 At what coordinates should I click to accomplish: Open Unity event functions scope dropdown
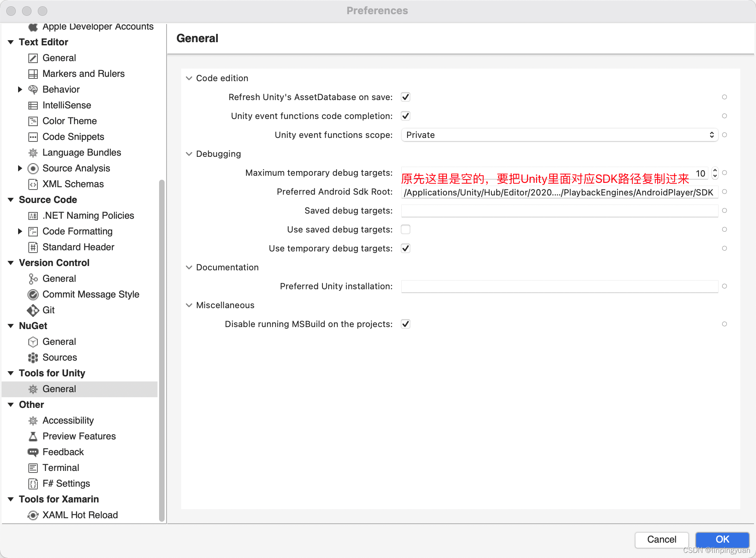click(559, 135)
